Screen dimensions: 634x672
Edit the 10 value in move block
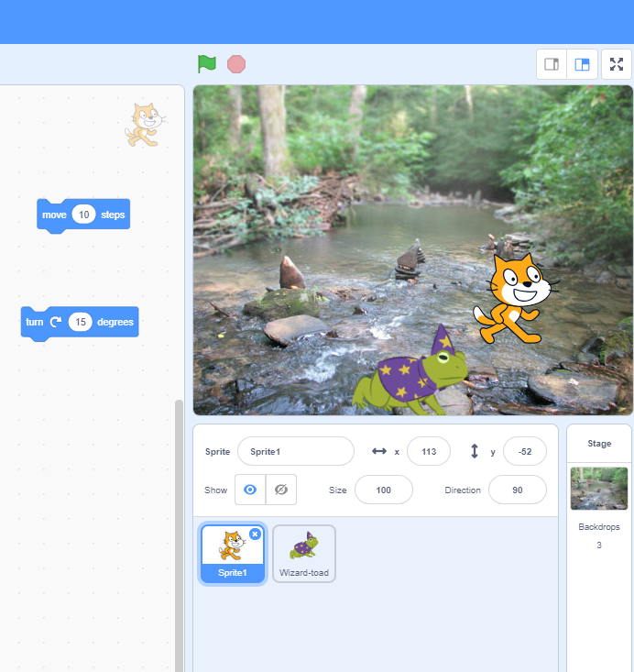(x=83, y=215)
